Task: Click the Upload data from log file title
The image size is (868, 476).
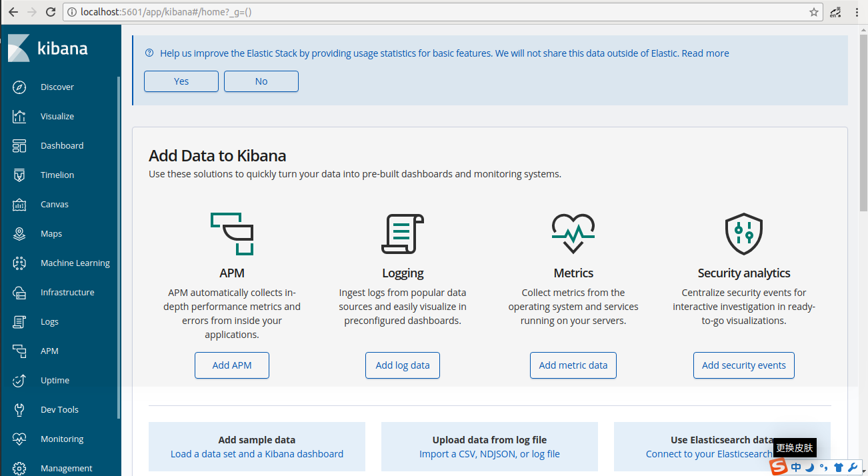Action: tap(489, 440)
